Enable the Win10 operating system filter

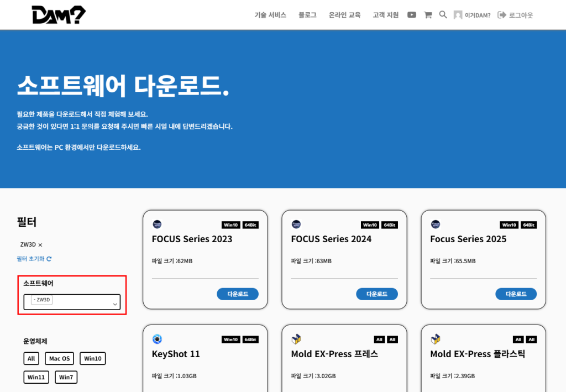click(92, 358)
